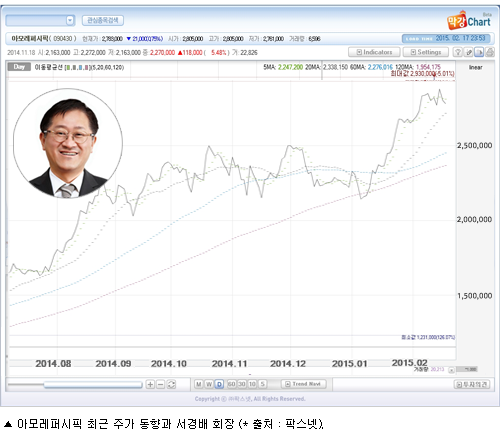The height and width of the screenshot is (438, 500).
Task: Zoom out with the minus icon
Action: click(161, 384)
